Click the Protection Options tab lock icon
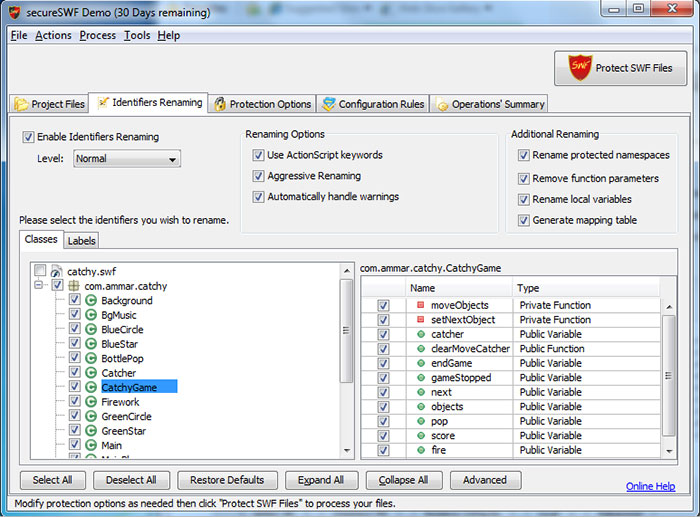 point(220,104)
